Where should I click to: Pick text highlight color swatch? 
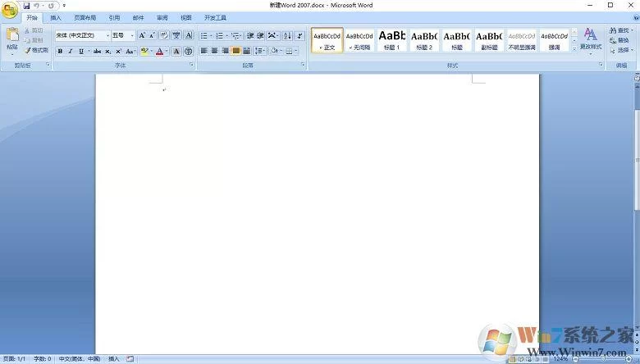point(144,52)
